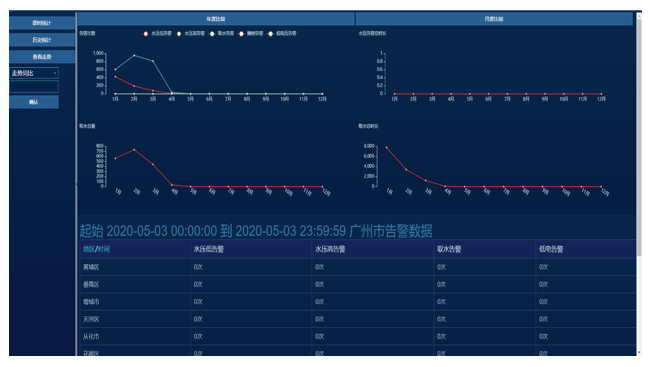This screenshot has height=367, width=650.
Task: Click the 查看走势 sidebar button
Action: click(42, 57)
